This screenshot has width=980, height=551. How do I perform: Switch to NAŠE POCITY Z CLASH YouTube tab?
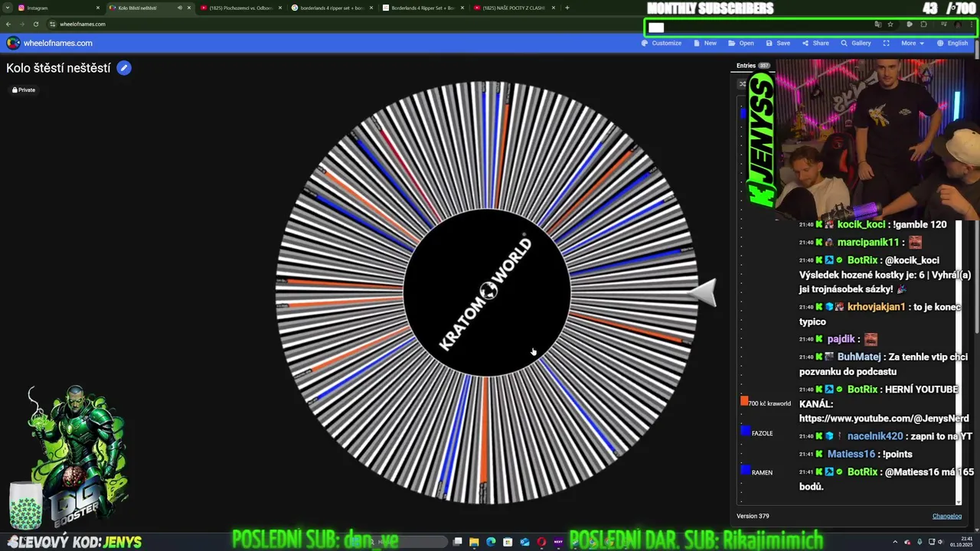[x=514, y=8]
